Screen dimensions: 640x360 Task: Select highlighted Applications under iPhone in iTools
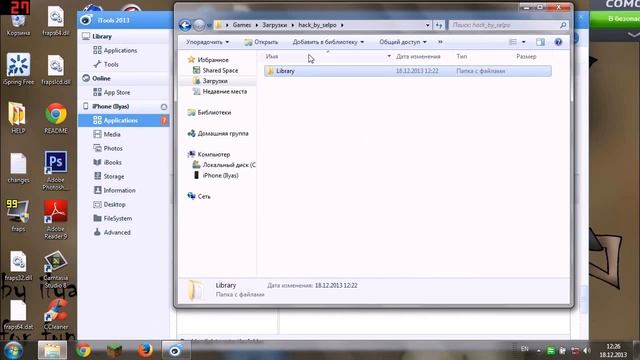point(124,120)
